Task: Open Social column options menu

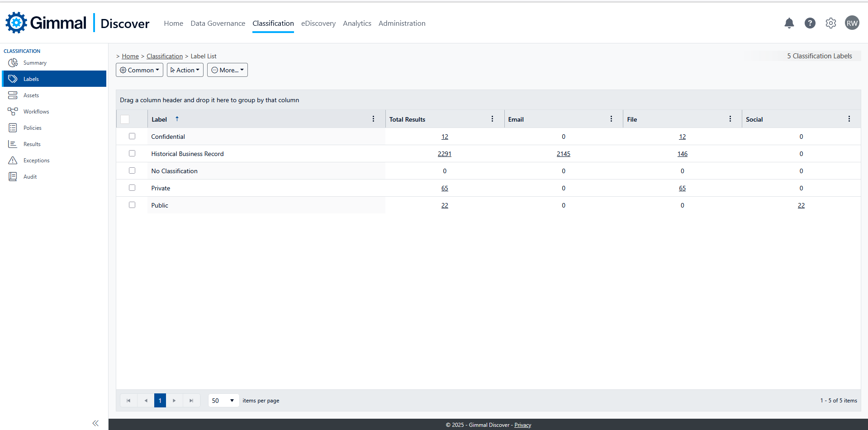Action: (849, 119)
